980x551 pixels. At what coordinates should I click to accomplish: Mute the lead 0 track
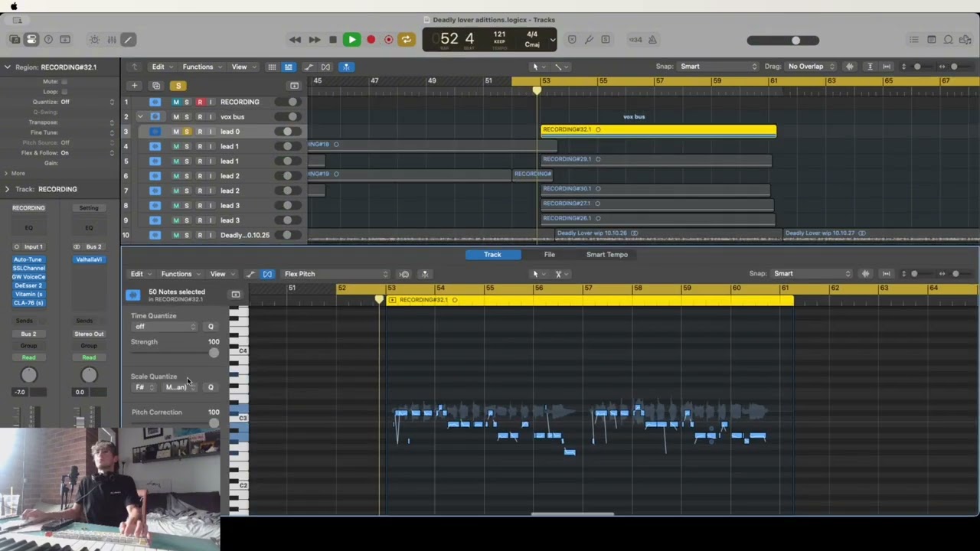coord(175,132)
